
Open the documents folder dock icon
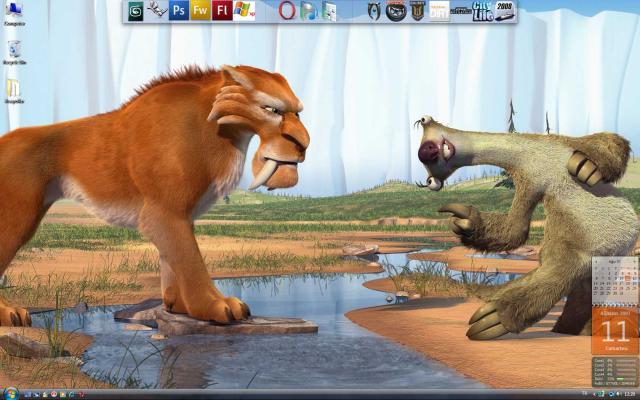coord(329,11)
